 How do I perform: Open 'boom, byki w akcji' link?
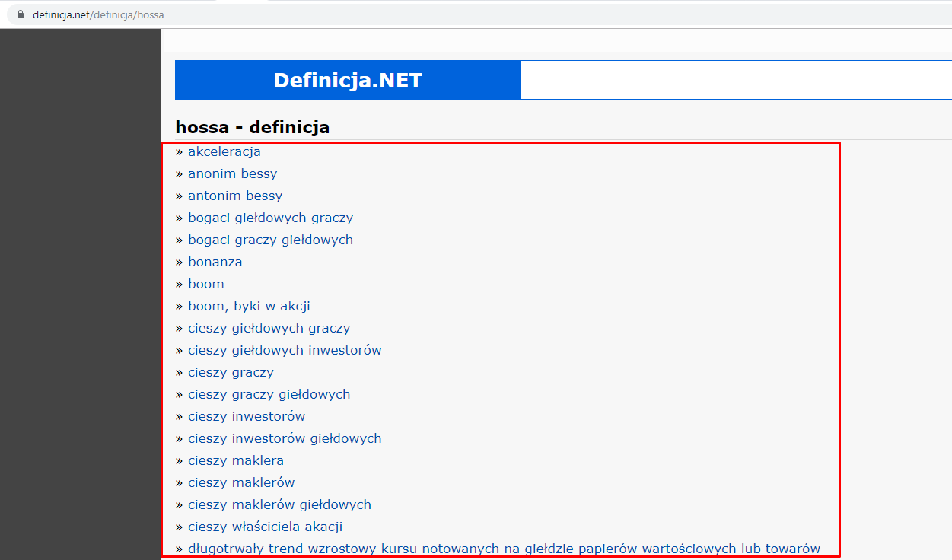(249, 306)
